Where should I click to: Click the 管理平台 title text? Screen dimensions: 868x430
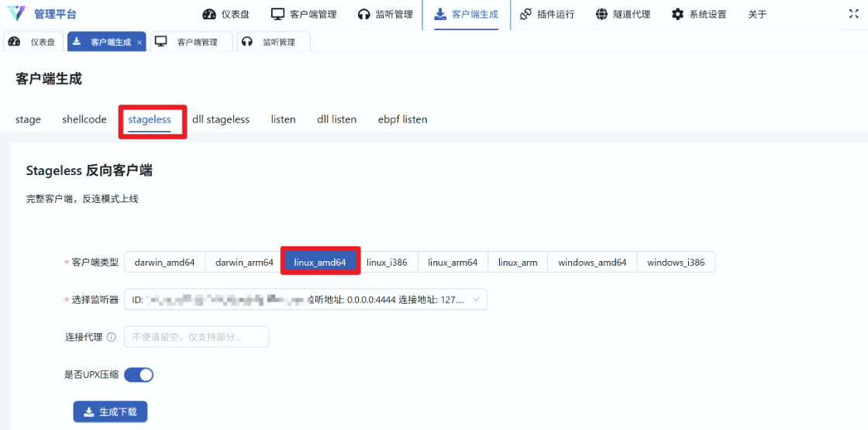point(55,15)
